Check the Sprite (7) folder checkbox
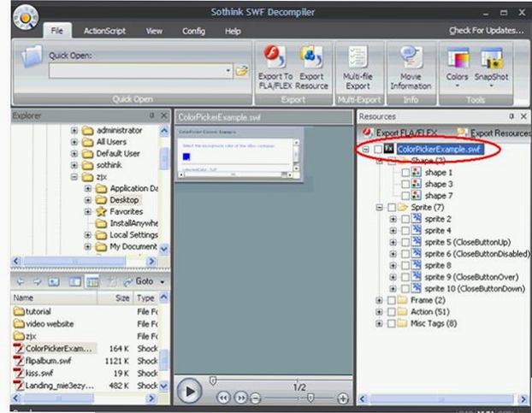Viewport: 532px width, 413px height. 392,207
